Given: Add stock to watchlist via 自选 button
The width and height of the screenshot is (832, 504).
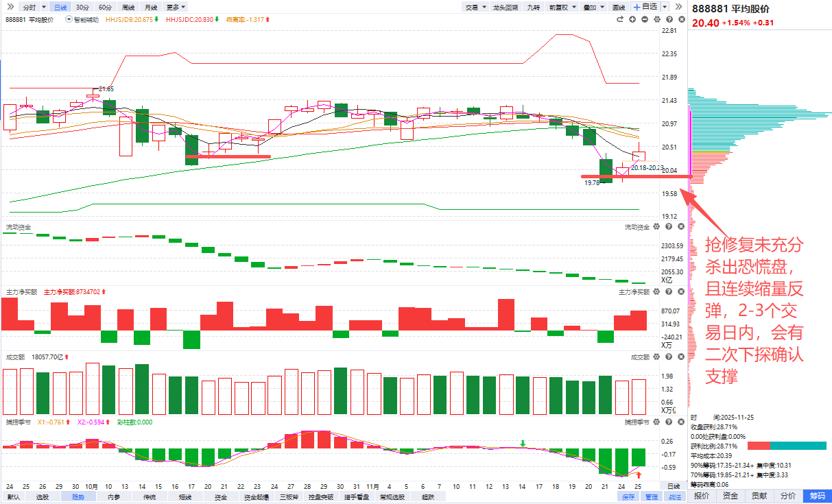Looking at the screenshot, I should (x=645, y=7).
